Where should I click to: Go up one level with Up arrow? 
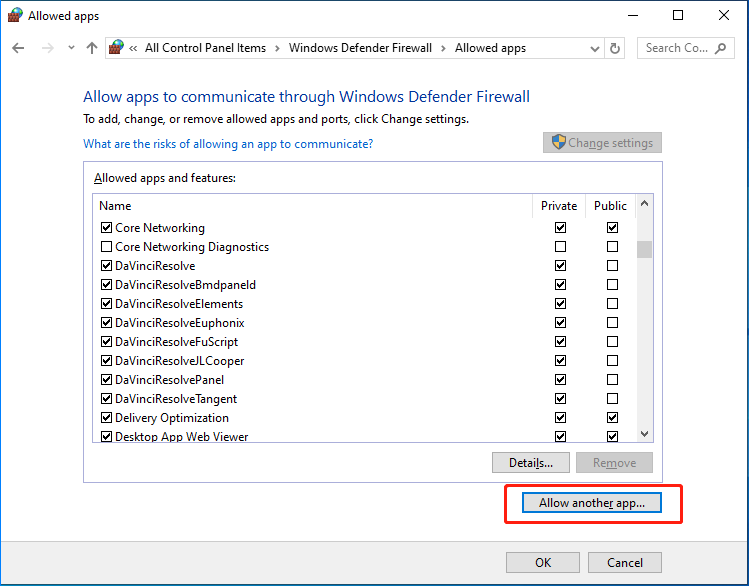coord(92,48)
